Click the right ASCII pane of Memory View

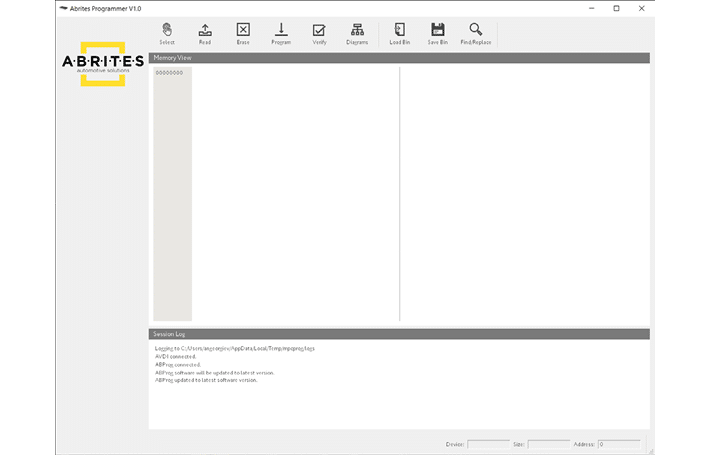[523, 190]
